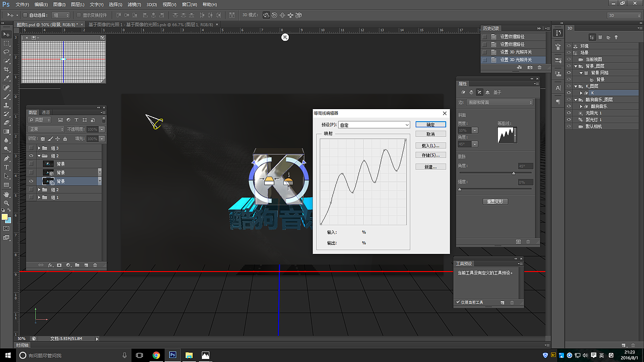Hide the 无限光 1 light
This screenshot has width=644, height=362.
pyautogui.click(x=569, y=113)
